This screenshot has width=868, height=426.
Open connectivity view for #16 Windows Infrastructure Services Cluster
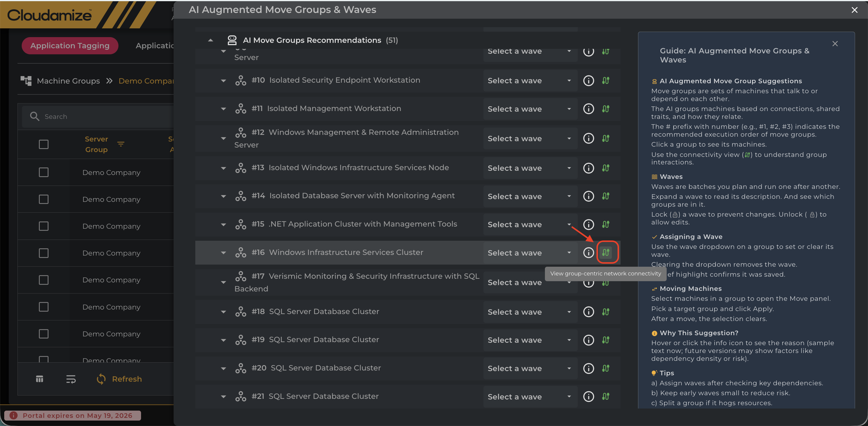[605, 252]
